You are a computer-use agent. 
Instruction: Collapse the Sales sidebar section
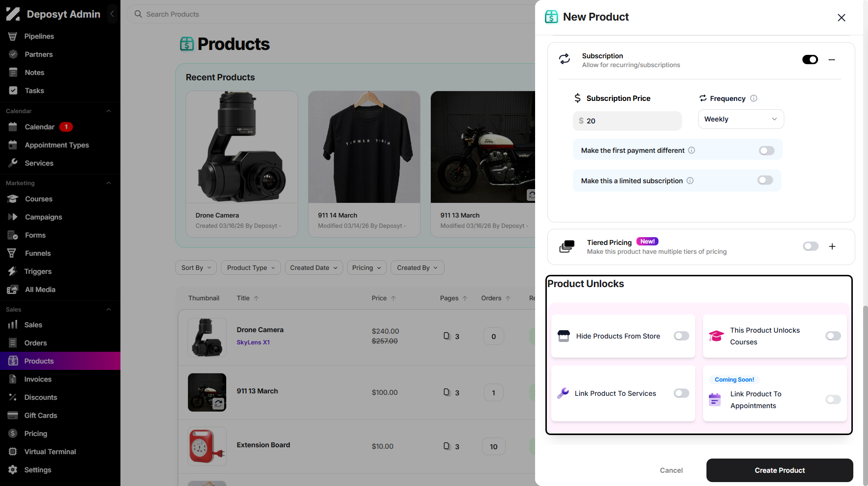point(109,310)
